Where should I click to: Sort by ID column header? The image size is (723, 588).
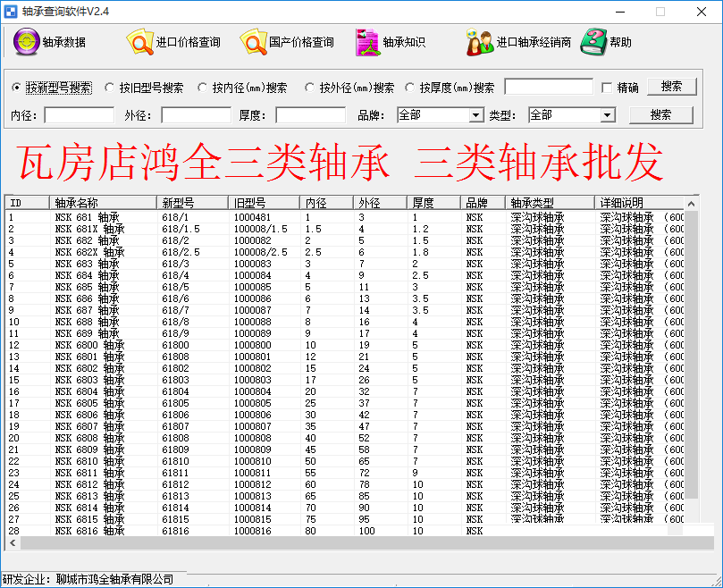(x=27, y=203)
